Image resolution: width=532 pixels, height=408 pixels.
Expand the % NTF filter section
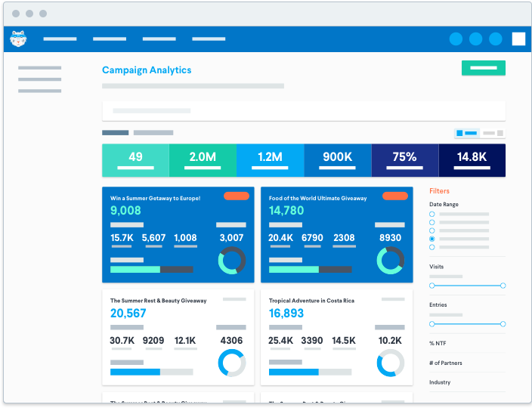[438, 343]
